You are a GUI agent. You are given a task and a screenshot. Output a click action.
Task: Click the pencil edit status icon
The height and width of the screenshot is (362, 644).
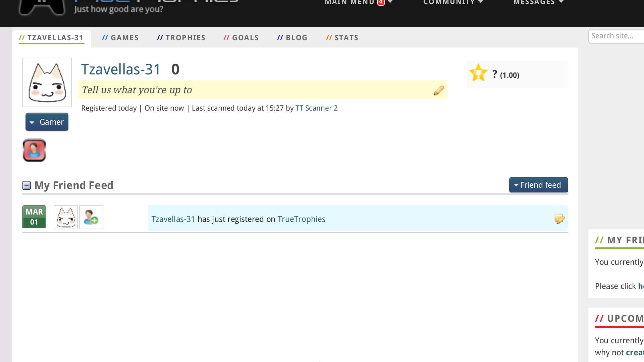[x=439, y=90]
